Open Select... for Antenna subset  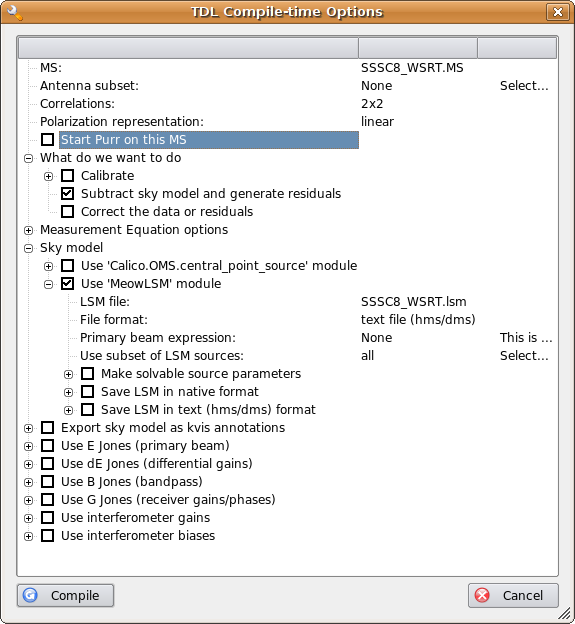pos(524,86)
